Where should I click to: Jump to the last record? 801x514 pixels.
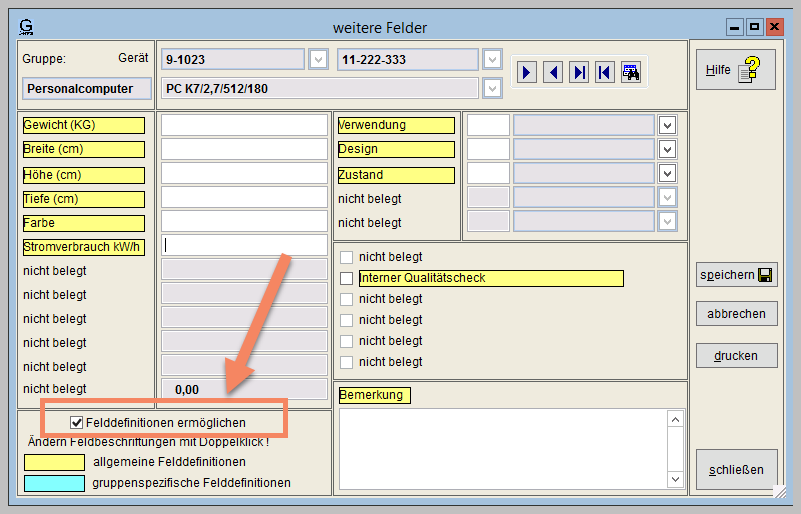[579, 72]
